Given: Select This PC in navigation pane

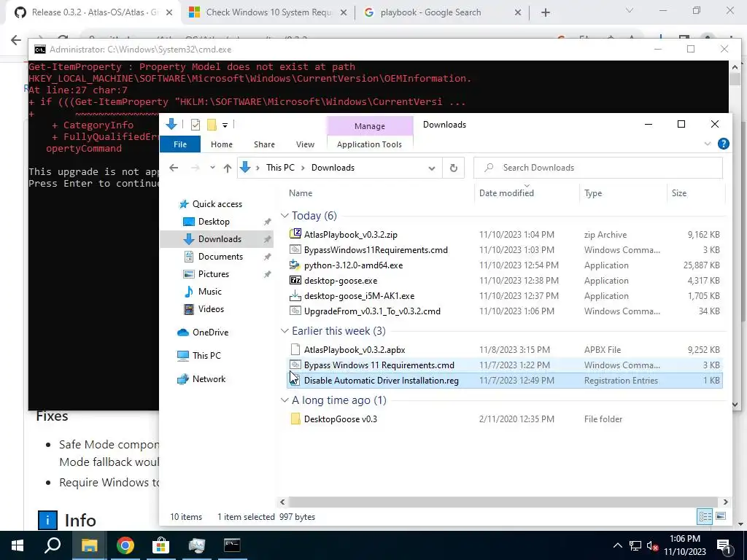Looking at the screenshot, I should coord(206,356).
